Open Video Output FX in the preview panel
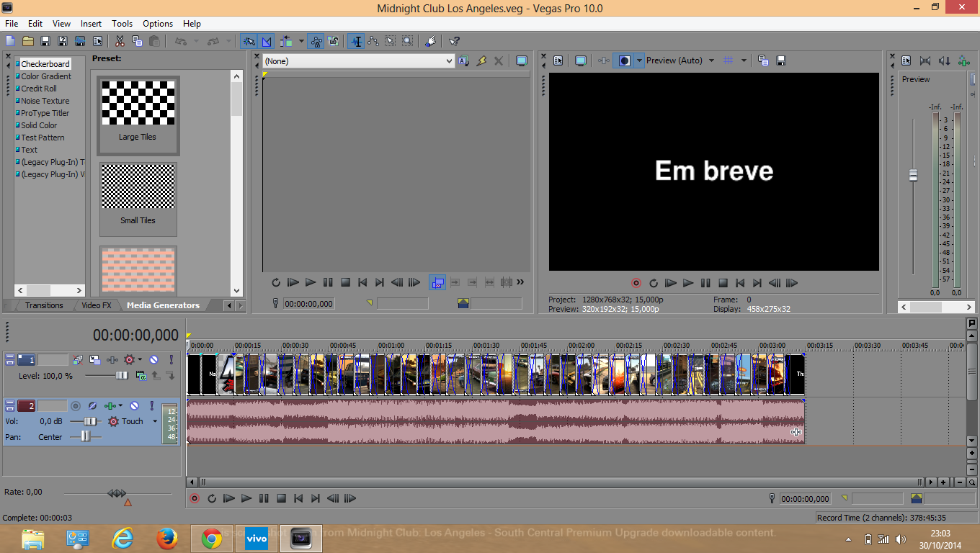Screen dimensions: 980x553 click(603, 60)
